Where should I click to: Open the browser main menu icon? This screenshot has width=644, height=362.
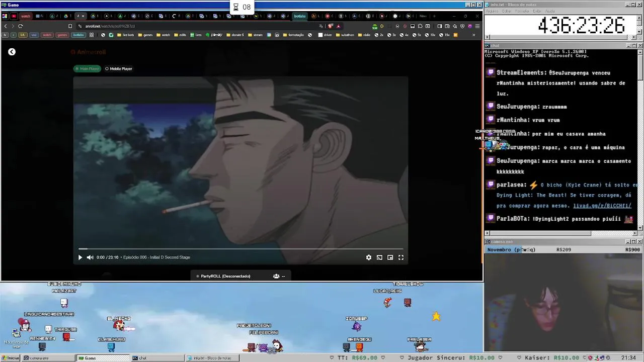(477, 26)
